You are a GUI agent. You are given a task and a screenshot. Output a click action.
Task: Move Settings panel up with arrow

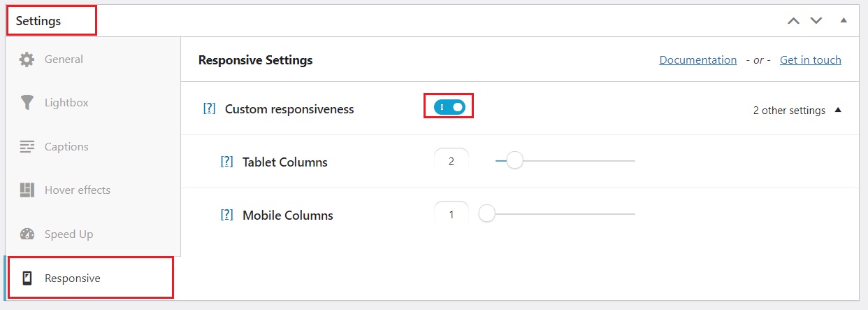pos(793,21)
